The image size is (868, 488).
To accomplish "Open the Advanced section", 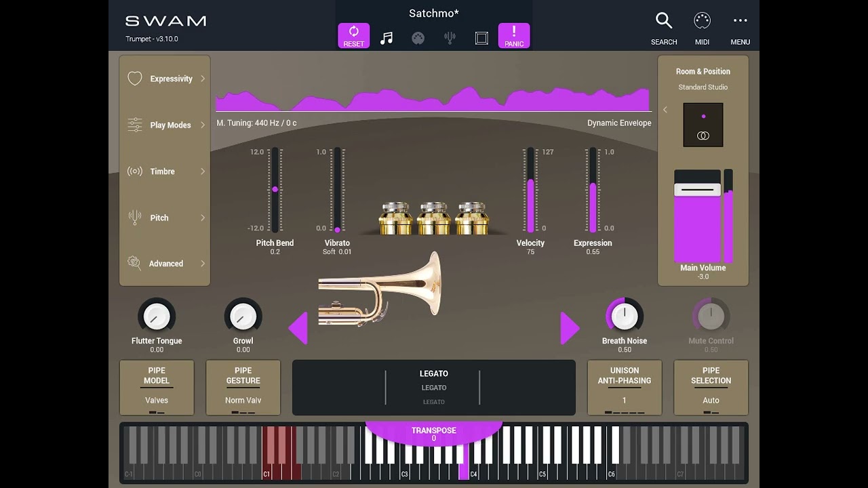I will (165, 264).
